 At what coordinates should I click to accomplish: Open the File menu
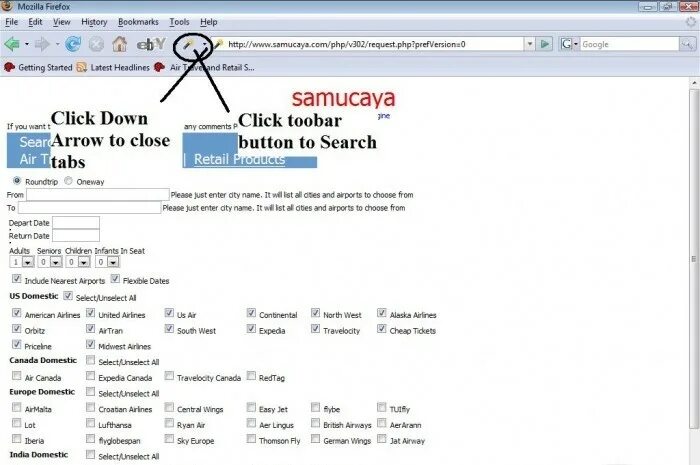[x=12, y=22]
